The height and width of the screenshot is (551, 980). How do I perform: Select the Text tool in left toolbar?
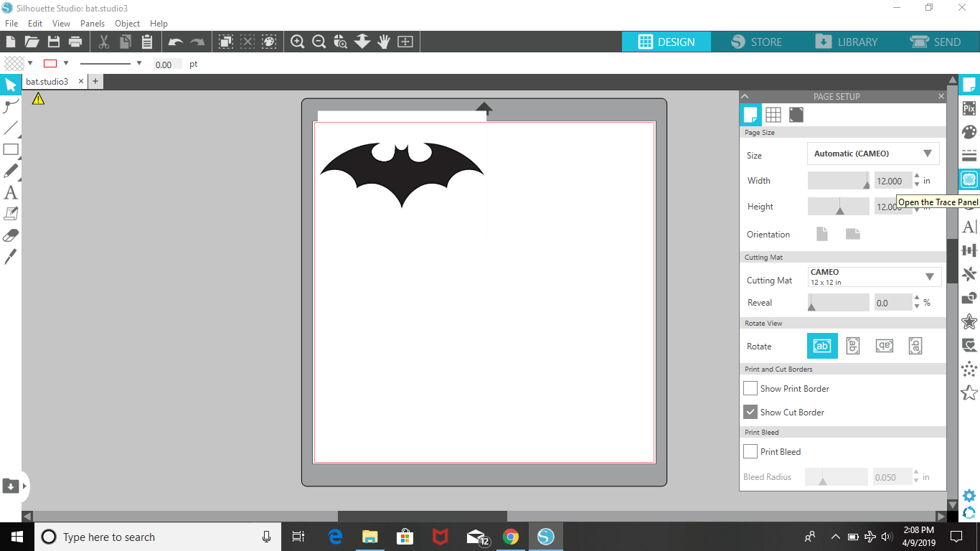click(11, 192)
